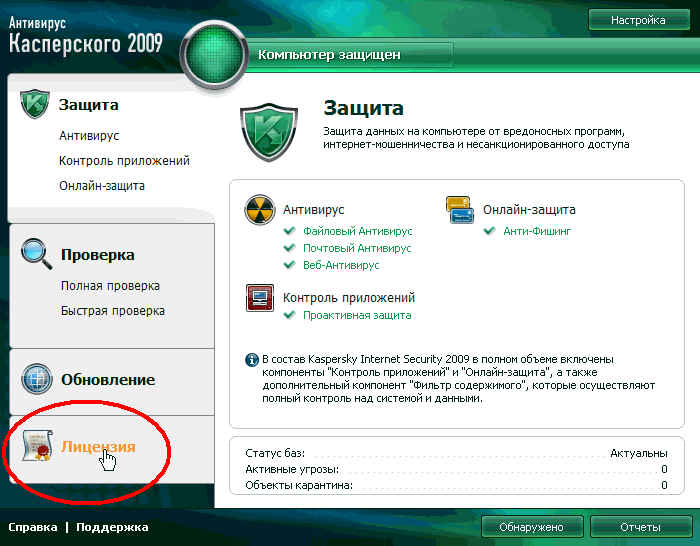
Task: Click the Обнаружено button
Action: (x=532, y=527)
